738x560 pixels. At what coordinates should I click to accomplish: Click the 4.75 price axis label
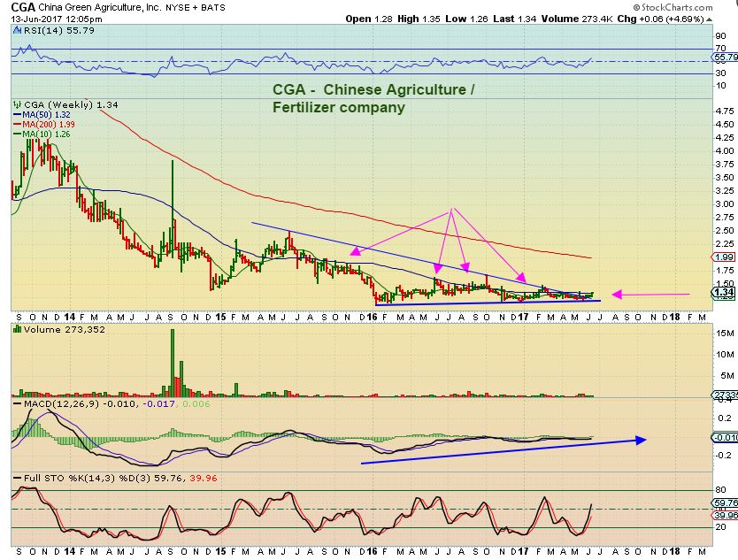(x=724, y=111)
